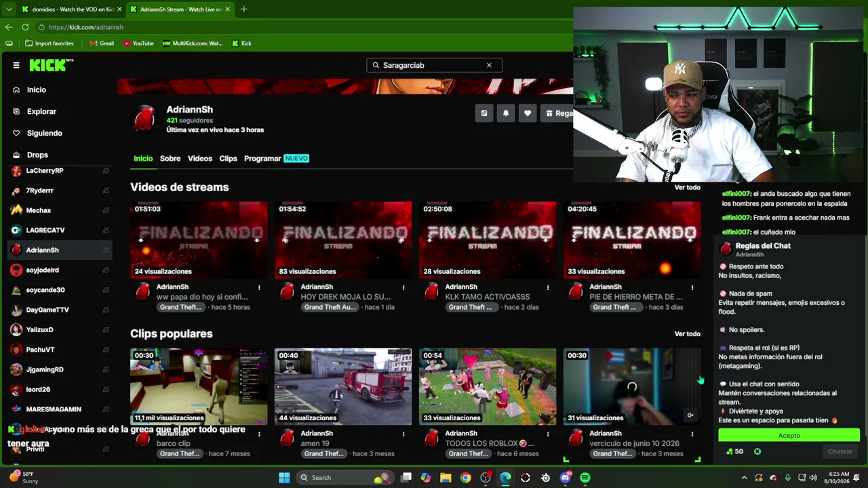Go back to the previous browser page
This screenshot has width=868, height=488.
9,27
